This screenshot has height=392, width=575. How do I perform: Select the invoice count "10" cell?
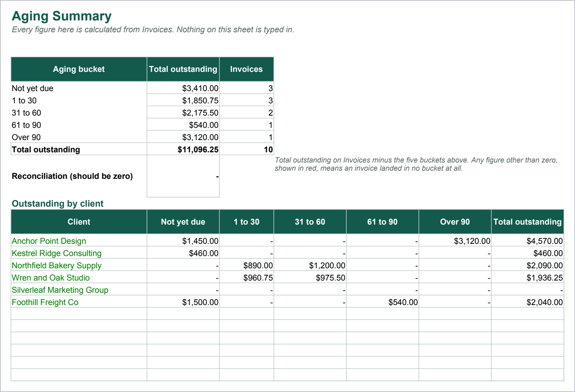point(247,149)
